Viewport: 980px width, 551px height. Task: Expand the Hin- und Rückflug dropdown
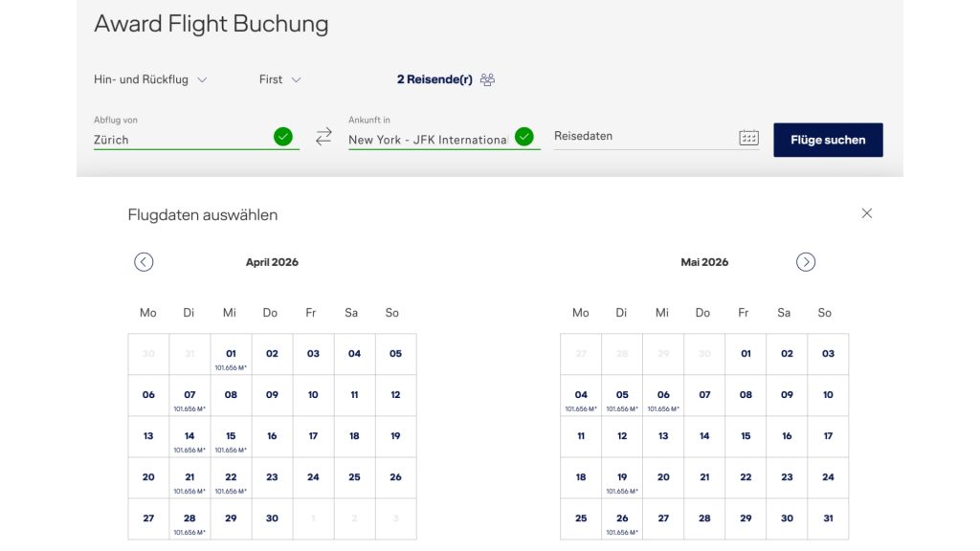click(150, 79)
